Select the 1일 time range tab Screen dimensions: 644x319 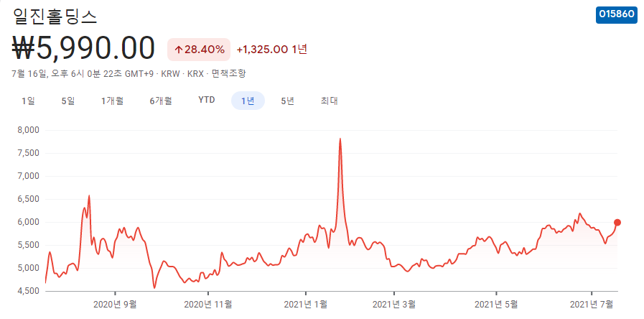point(28,101)
